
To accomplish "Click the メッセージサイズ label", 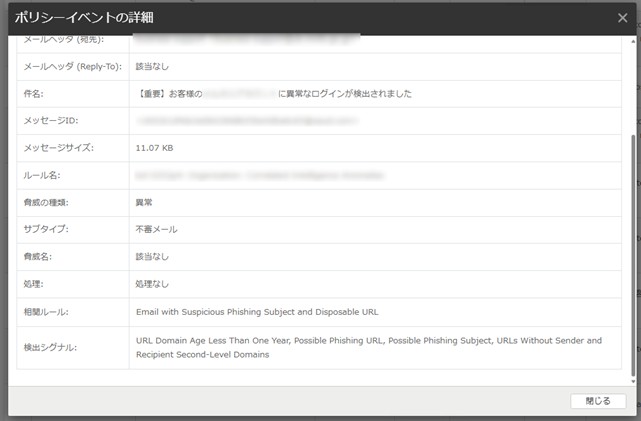I will click(58, 148).
